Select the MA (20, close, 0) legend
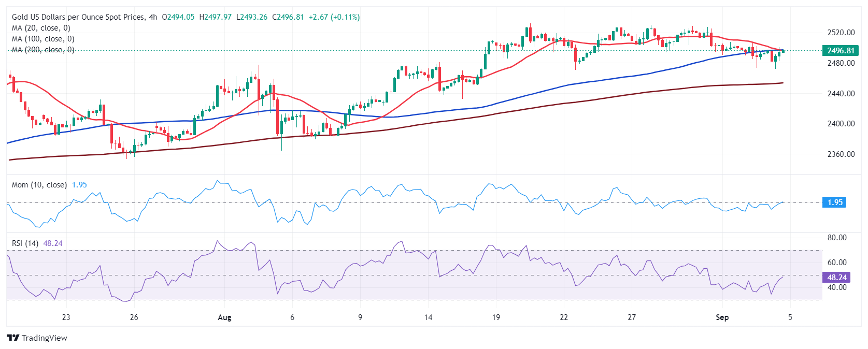 coord(41,28)
